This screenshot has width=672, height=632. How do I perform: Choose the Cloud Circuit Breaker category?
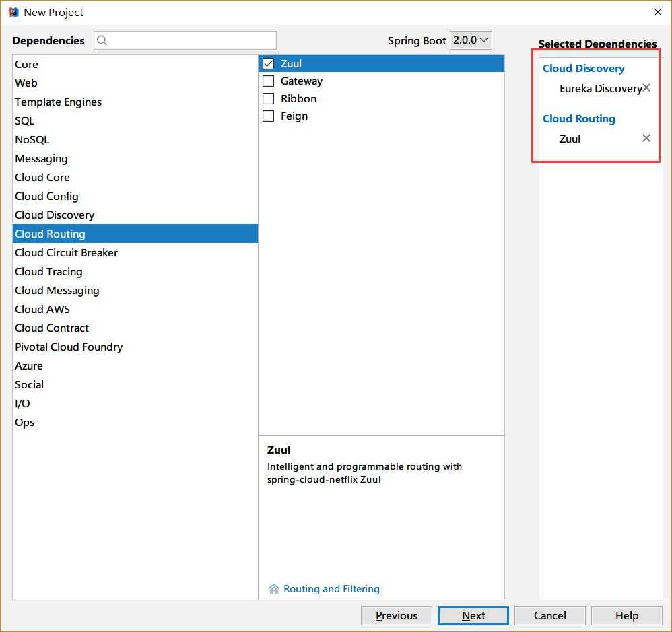[135, 253]
